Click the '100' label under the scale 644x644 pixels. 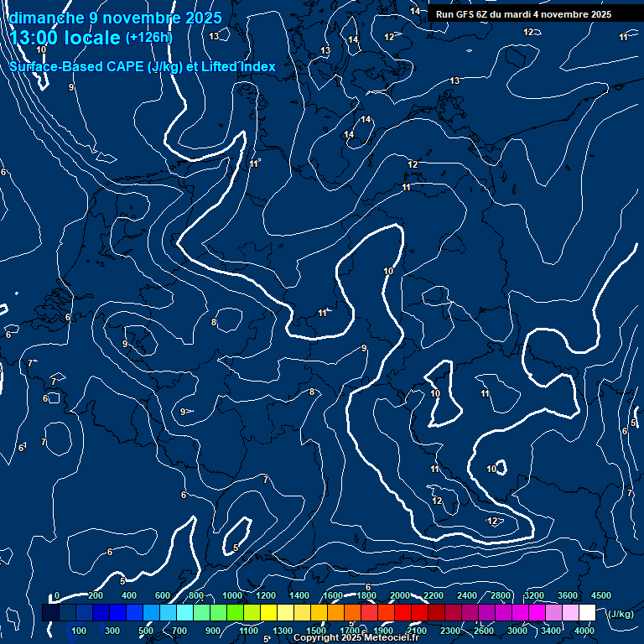coord(79,631)
